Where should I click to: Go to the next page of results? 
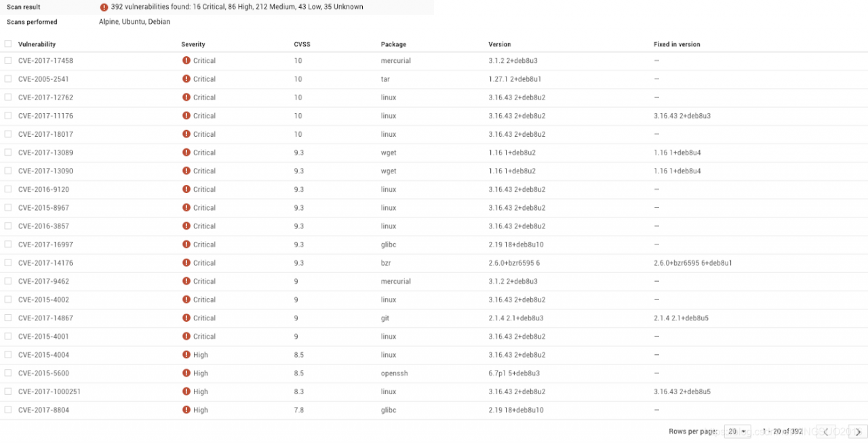[858, 431]
